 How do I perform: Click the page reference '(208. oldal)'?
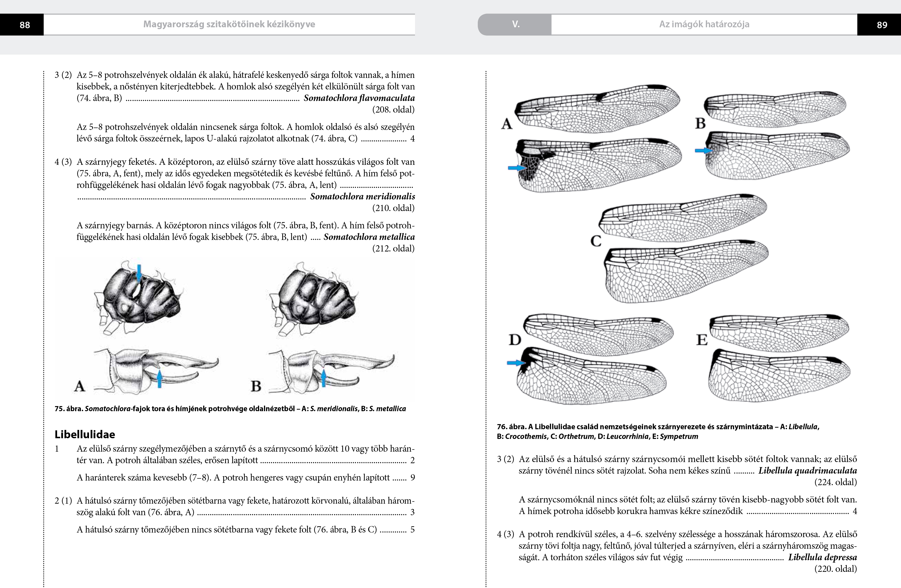393,110
